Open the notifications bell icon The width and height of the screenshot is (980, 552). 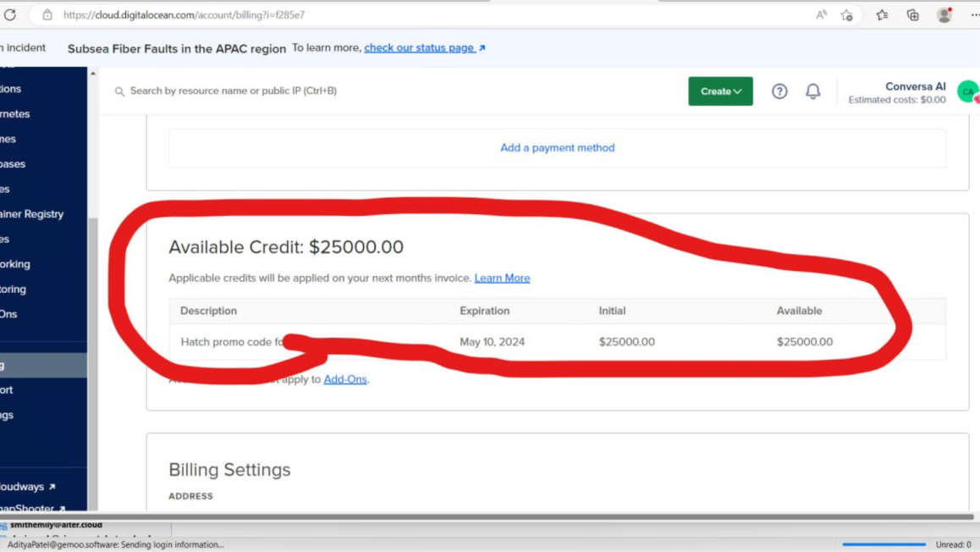point(812,91)
